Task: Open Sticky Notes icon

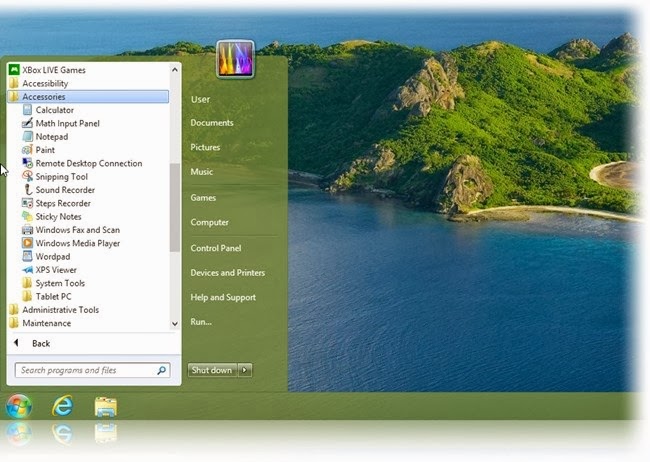Action: tap(27, 216)
